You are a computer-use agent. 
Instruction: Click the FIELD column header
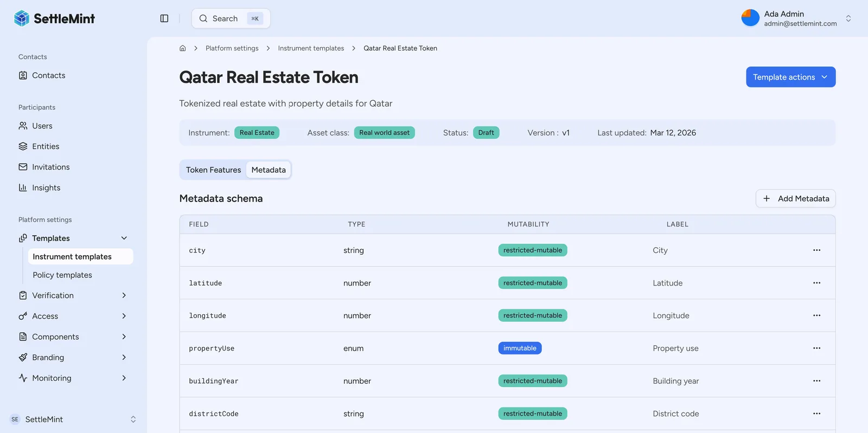[x=199, y=224]
